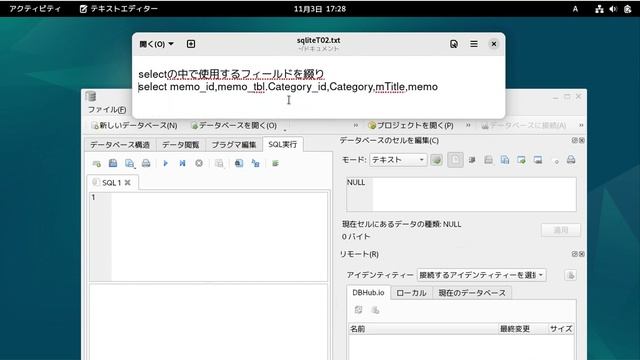Click the document search icon in text editor
This screenshot has width=640, height=360.
(x=454, y=44)
